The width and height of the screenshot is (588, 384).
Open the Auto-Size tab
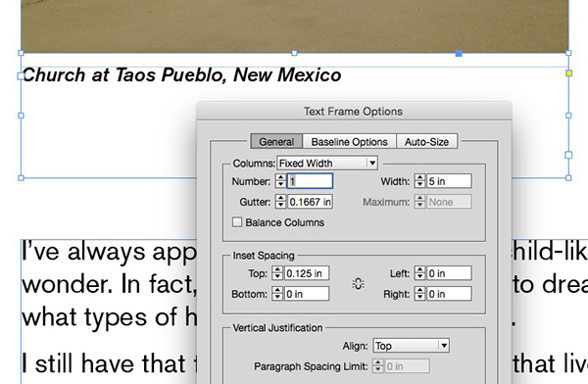coord(426,142)
